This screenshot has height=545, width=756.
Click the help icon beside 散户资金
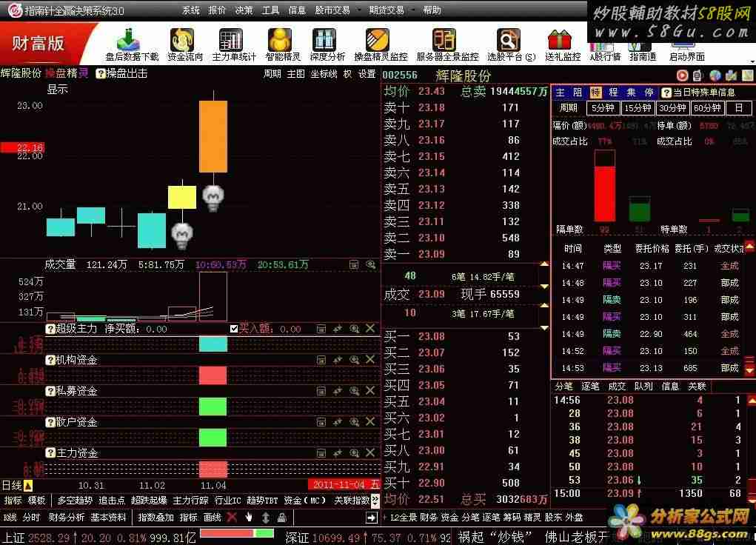pyautogui.click(x=50, y=422)
